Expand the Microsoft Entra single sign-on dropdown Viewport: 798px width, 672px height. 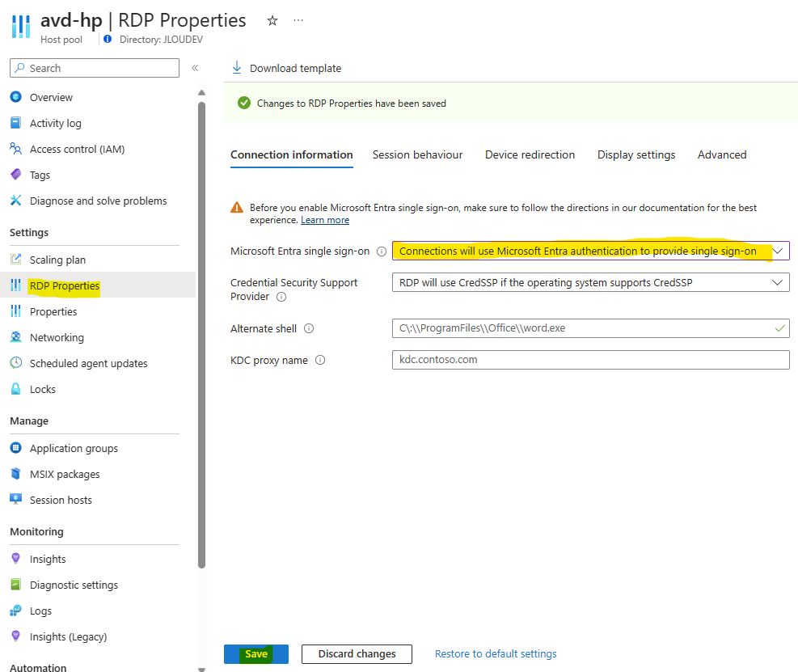point(590,251)
